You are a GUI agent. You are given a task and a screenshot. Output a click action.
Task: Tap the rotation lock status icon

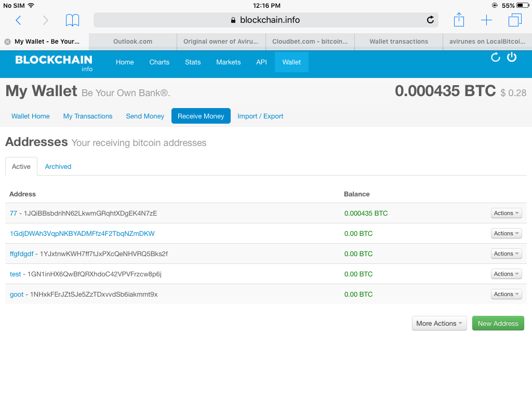495,5
